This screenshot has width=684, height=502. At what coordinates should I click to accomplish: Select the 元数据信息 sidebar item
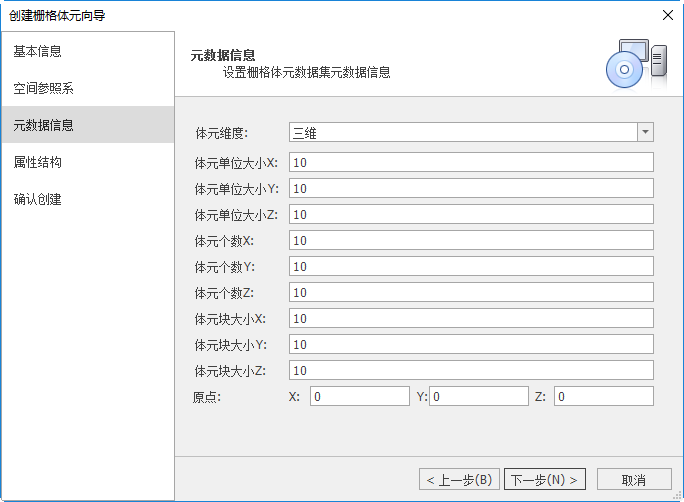pos(87,125)
